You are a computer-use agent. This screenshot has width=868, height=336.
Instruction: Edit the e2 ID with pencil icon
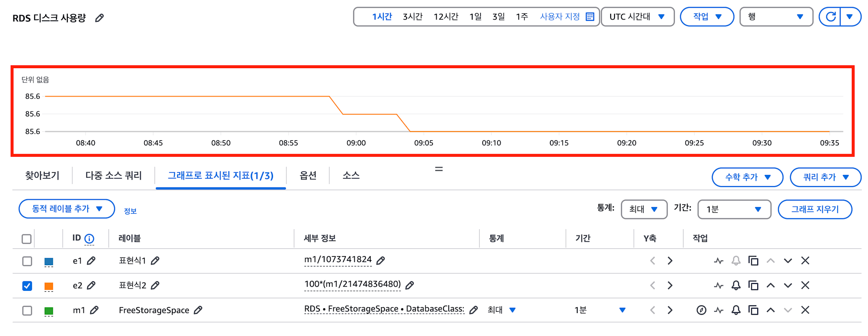(91, 285)
